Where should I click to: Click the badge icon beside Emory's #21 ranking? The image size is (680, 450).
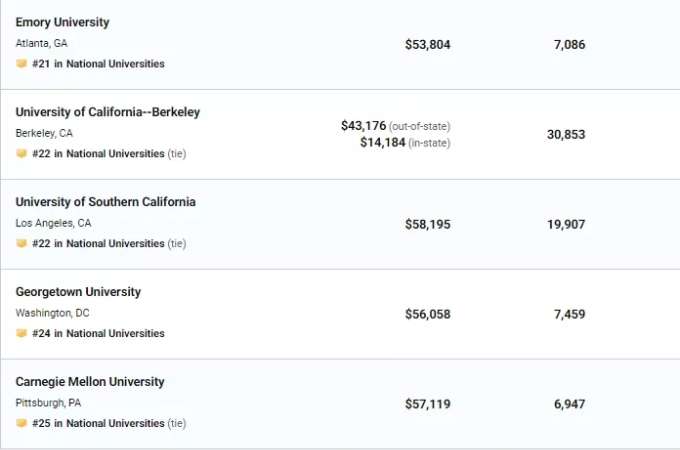pyautogui.click(x=21, y=64)
